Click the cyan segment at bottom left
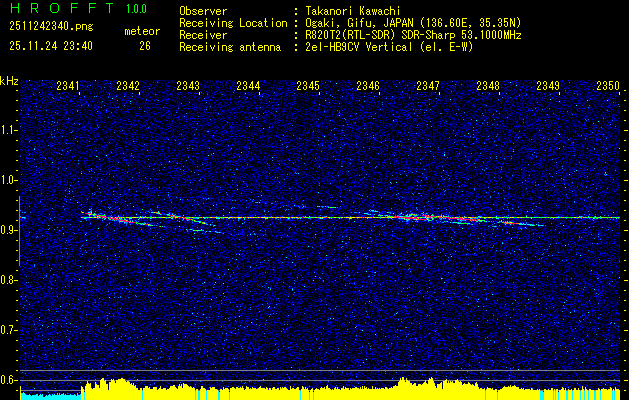 pyautogui.click(x=50, y=395)
